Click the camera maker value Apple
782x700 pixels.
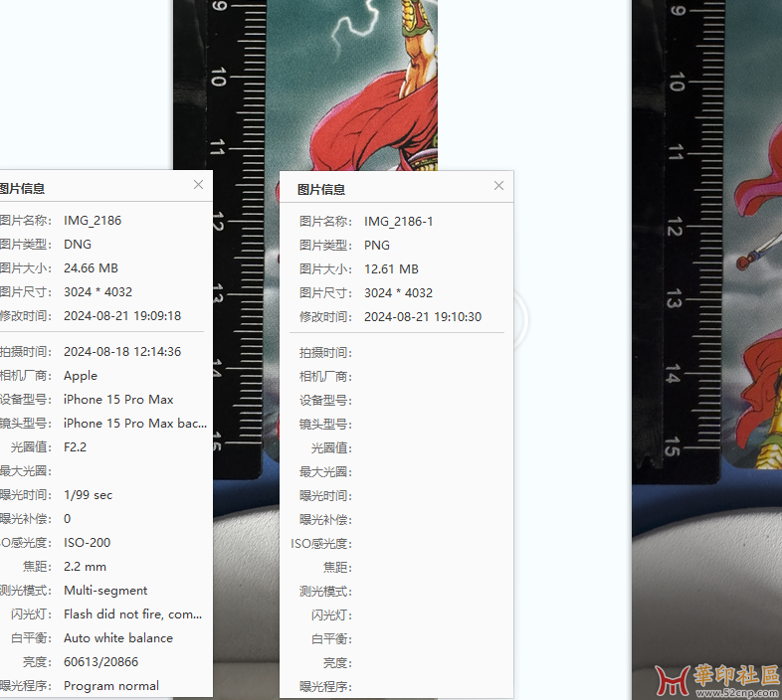click(x=81, y=376)
